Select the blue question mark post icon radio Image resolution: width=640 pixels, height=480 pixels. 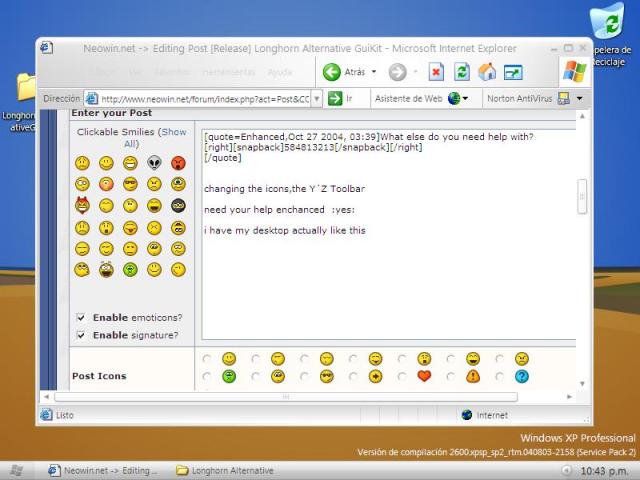499,376
